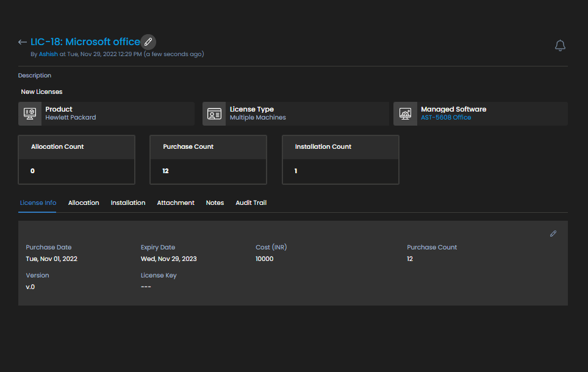Open the Installation tab
This screenshot has width=588, height=372.
[x=128, y=202]
